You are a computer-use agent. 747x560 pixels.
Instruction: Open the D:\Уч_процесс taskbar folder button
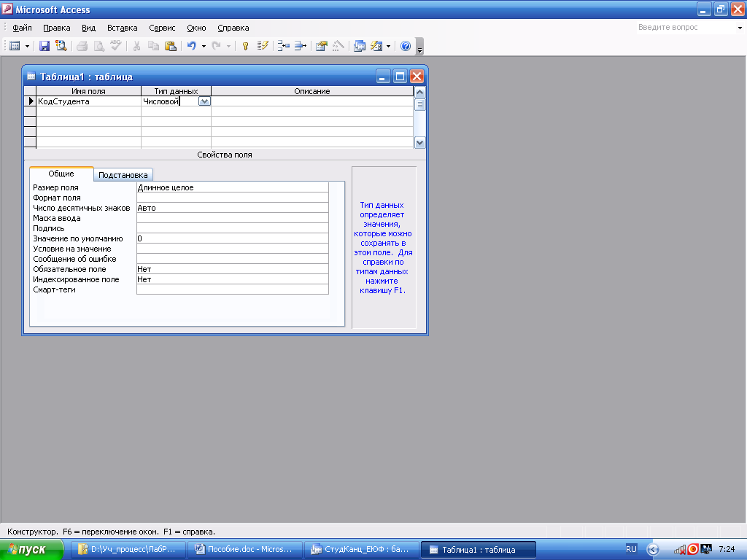pyautogui.click(x=128, y=550)
